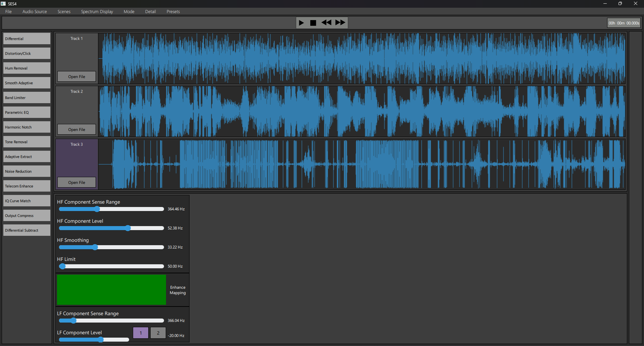This screenshot has height=346, width=644.
Task: Open the Spectrum Display menu
Action: point(97,12)
